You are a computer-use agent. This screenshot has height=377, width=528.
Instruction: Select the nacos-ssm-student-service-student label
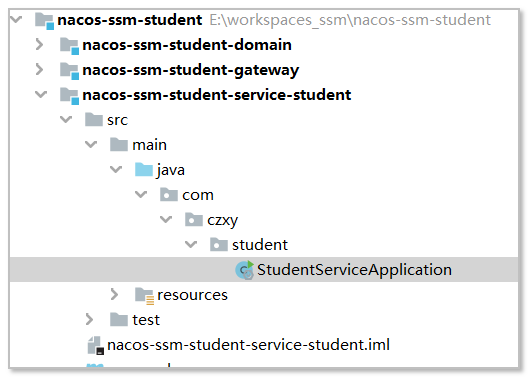pyautogui.click(x=217, y=95)
